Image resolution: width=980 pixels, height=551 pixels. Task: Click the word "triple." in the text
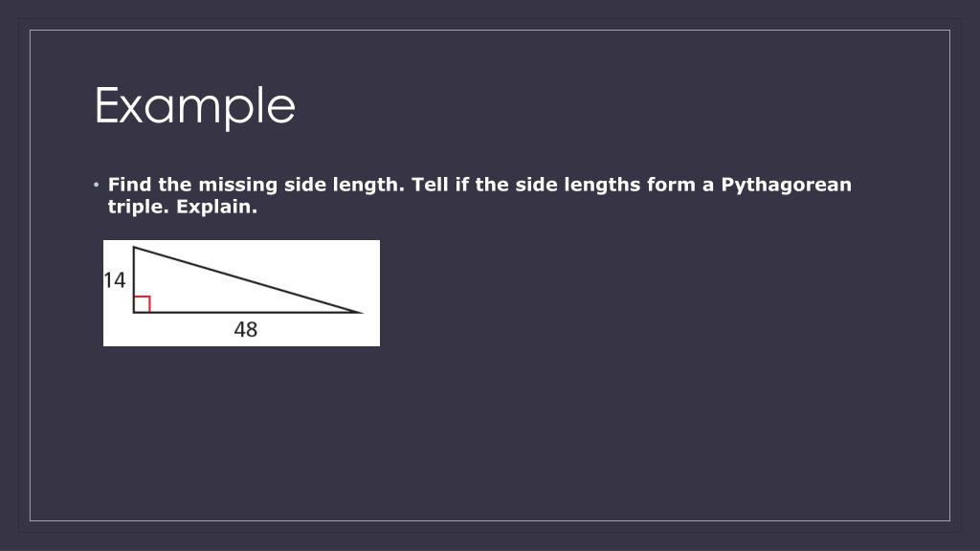coord(138,207)
